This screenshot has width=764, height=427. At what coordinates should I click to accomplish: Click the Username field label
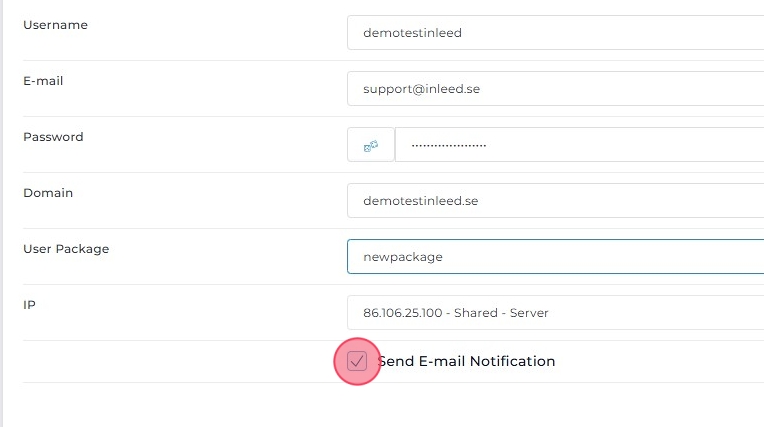click(55, 25)
